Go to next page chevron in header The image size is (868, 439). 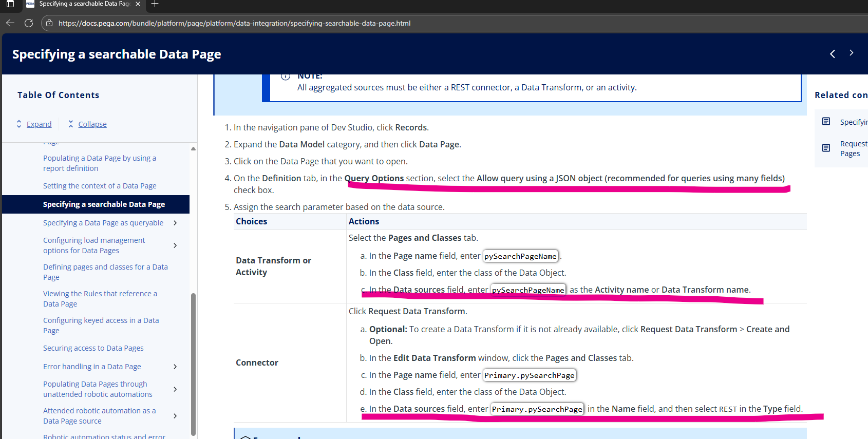click(851, 53)
